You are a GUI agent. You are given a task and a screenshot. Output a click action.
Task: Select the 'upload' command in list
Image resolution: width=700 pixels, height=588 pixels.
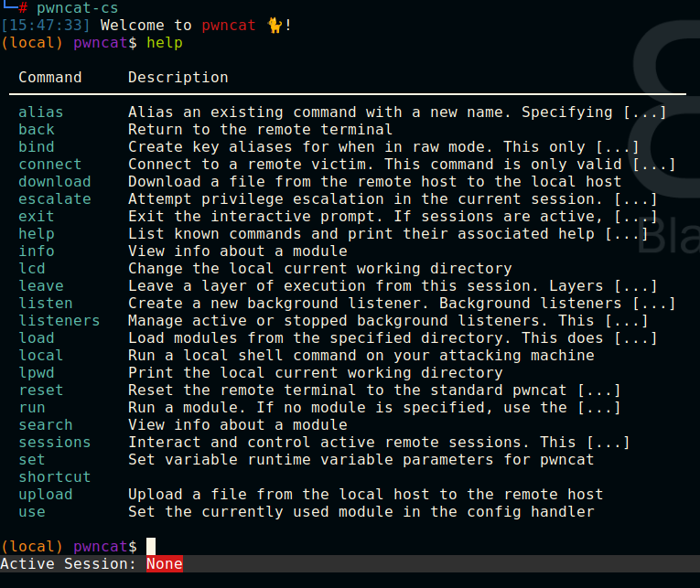pyautogui.click(x=45, y=495)
